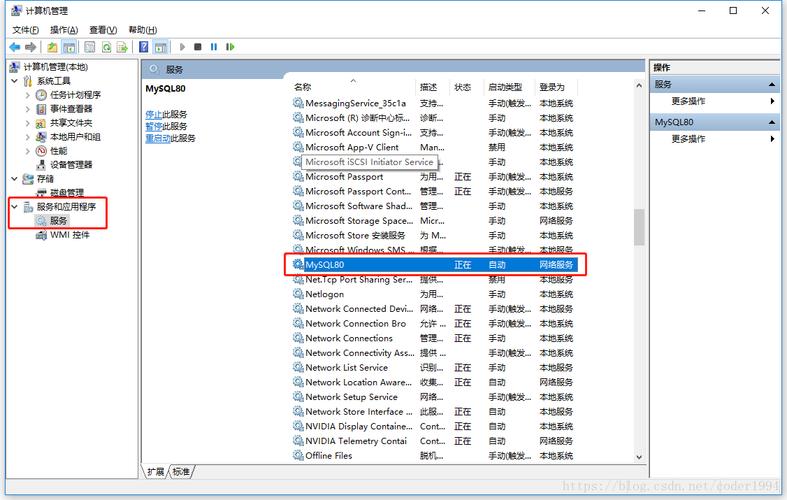
Task: Click the gear icon of Network List Service
Action: pos(298,367)
